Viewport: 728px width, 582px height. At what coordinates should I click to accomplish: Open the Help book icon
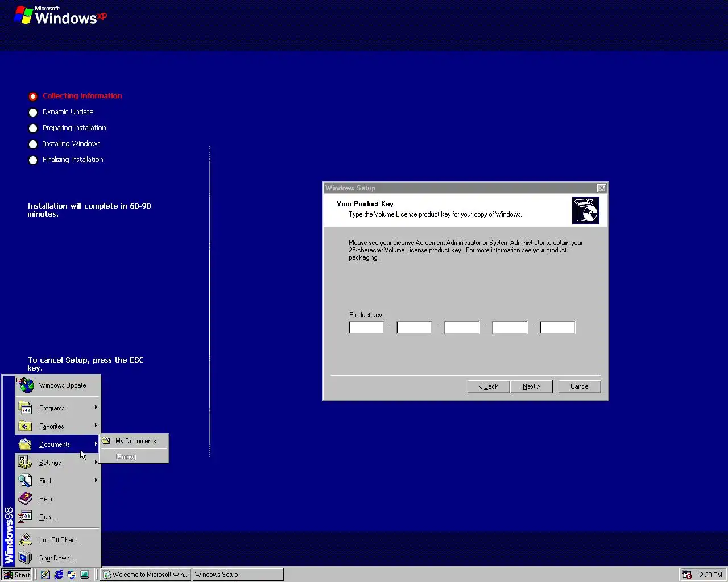coord(25,499)
